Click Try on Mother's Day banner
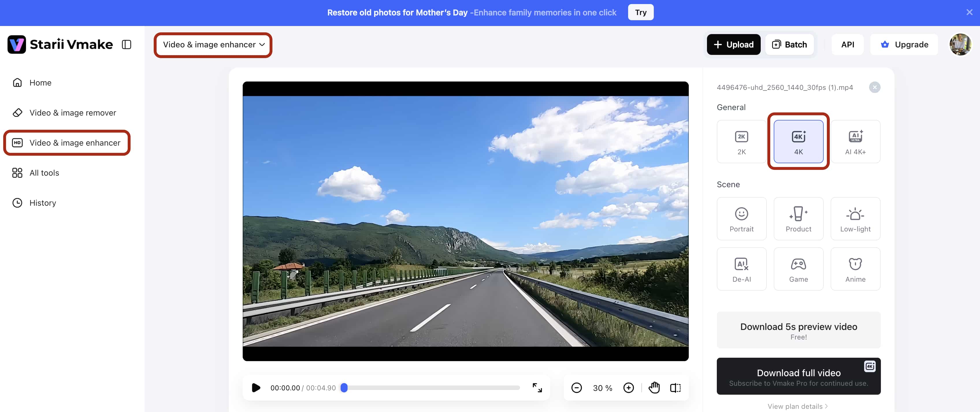This screenshot has width=980, height=412. point(641,12)
